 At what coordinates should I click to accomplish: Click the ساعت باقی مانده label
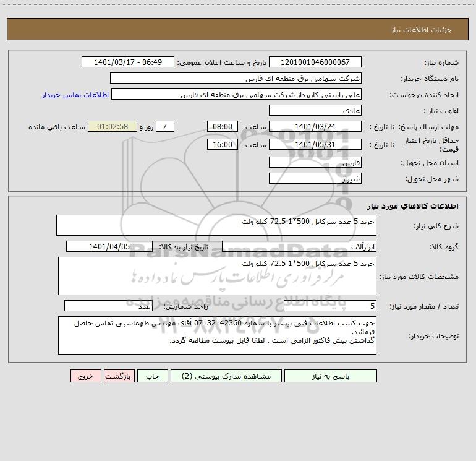pyautogui.click(x=57, y=127)
